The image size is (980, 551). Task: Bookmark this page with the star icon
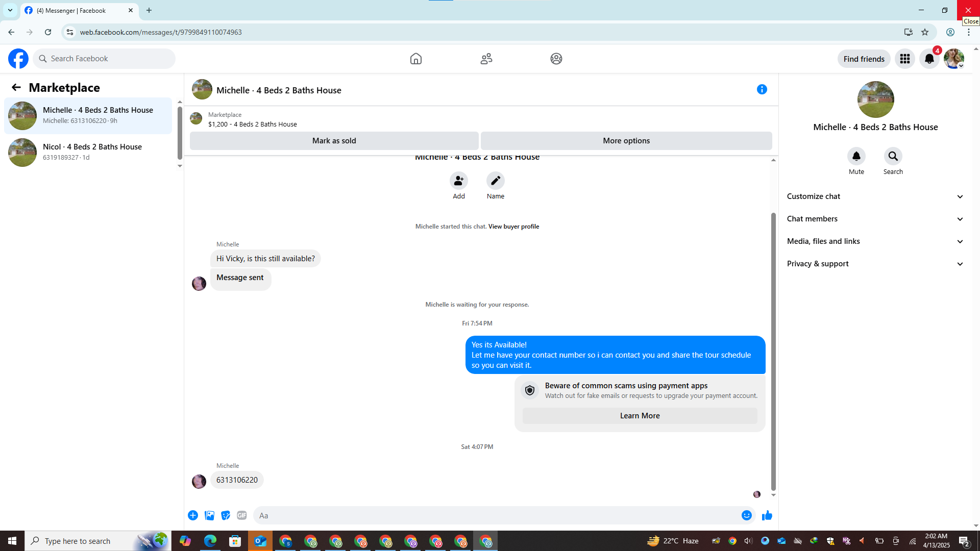925,32
